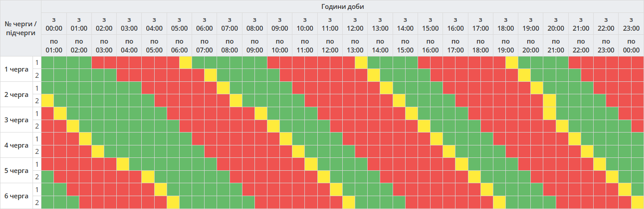Select the "по 21:00" hour header
Image resolution: width=644 pixels, height=209 pixels.
556,45
